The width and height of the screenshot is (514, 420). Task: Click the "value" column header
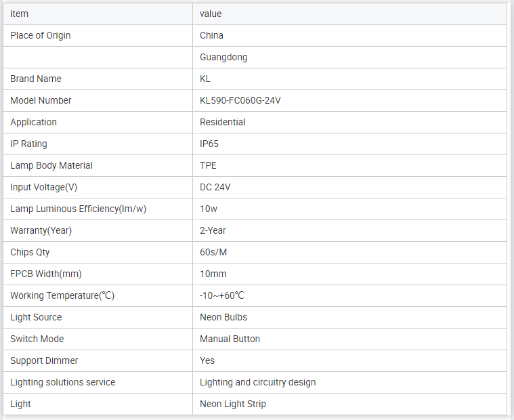[211, 14]
